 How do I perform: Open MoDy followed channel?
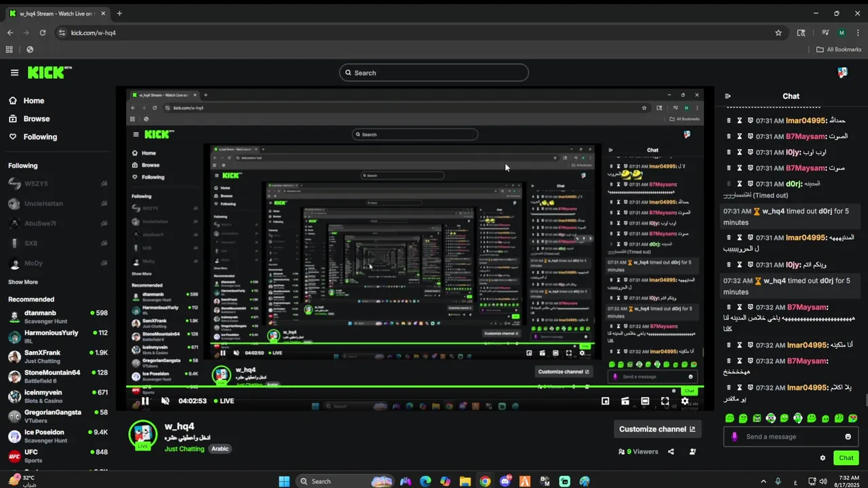[58, 263]
